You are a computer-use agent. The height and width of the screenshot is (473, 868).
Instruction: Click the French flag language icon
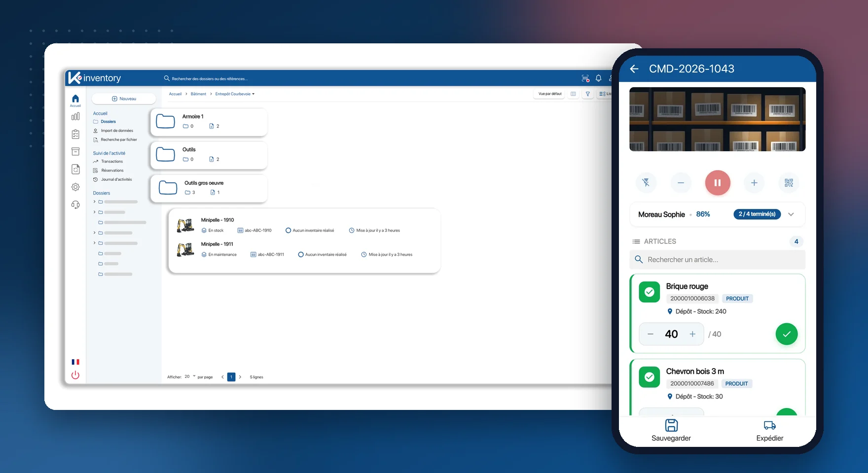(x=75, y=362)
